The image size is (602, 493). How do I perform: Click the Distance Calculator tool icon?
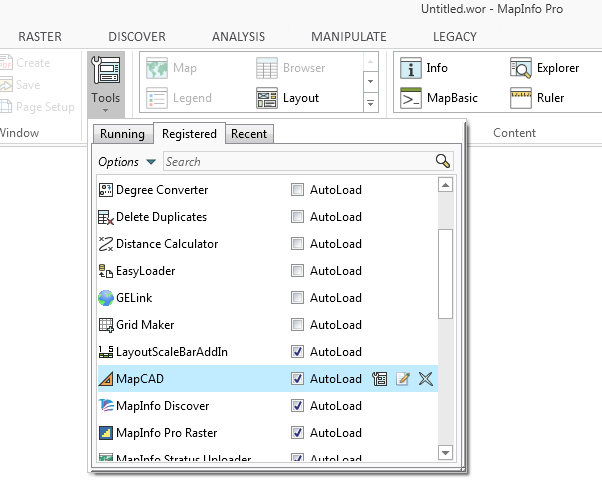(106, 244)
